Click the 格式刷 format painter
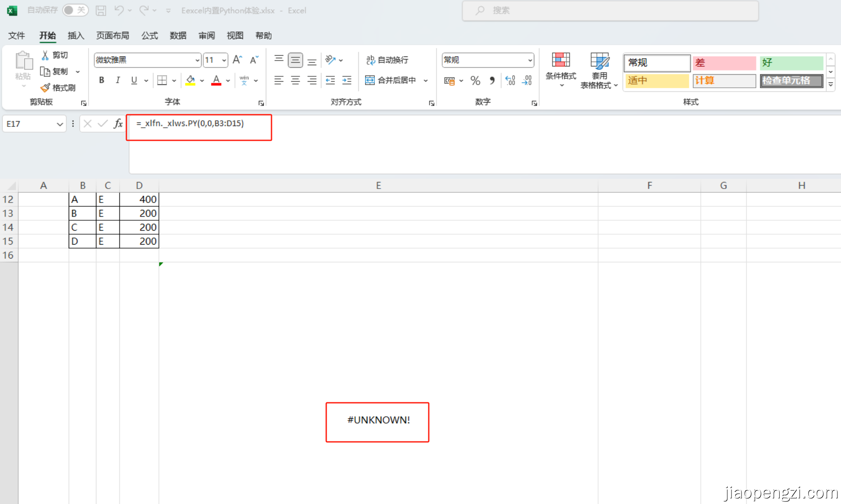841x504 pixels. tap(58, 88)
